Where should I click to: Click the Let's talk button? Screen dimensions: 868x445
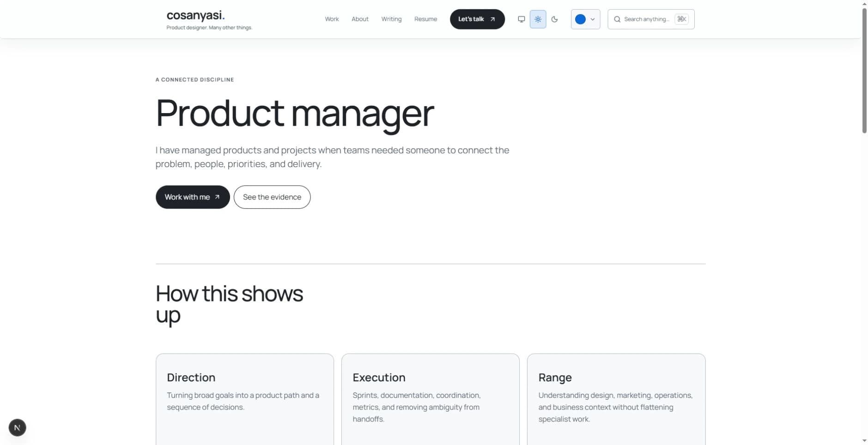click(x=477, y=19)
